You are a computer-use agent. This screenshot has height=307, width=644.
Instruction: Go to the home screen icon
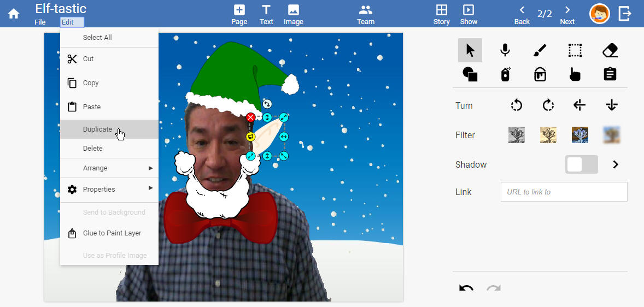pos(14,14)
